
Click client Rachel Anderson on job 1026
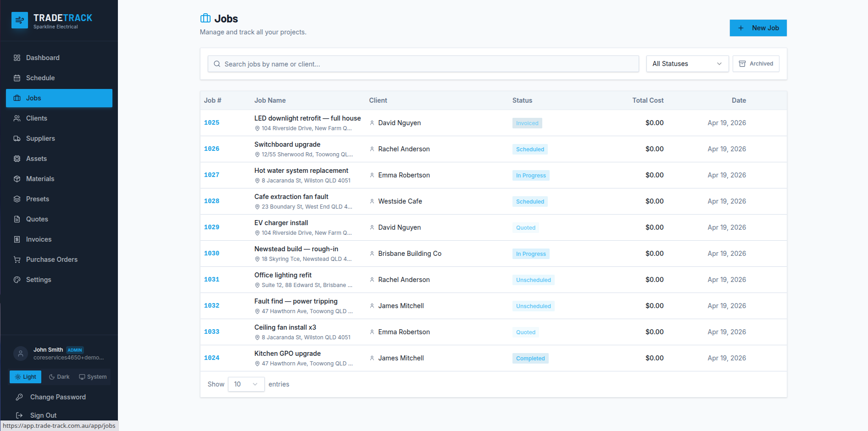404,149
